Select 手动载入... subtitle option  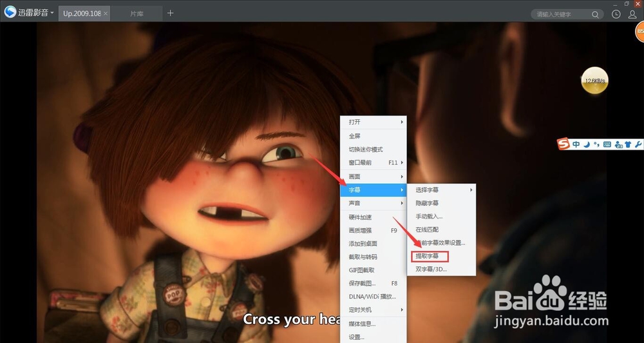[x=442, y=217]
